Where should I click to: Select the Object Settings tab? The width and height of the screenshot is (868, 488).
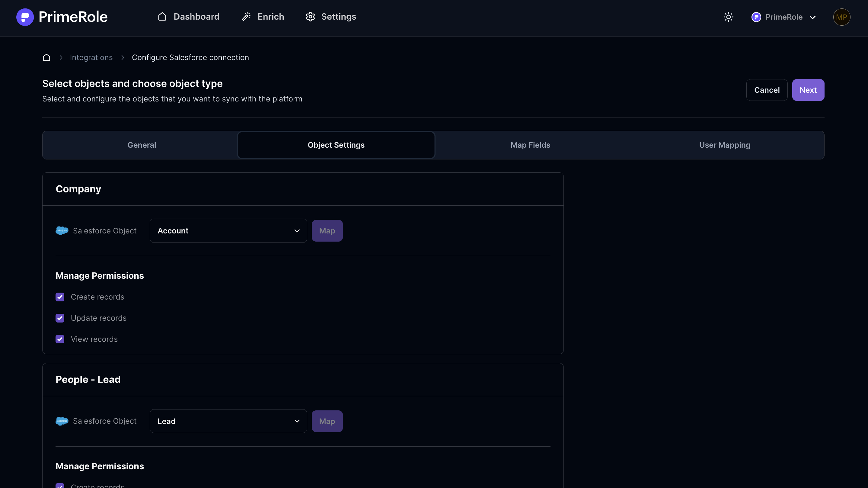click(336, 145)
